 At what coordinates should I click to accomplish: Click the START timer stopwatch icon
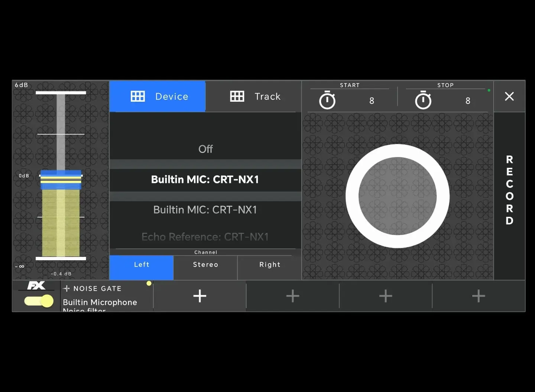[327, 100]
